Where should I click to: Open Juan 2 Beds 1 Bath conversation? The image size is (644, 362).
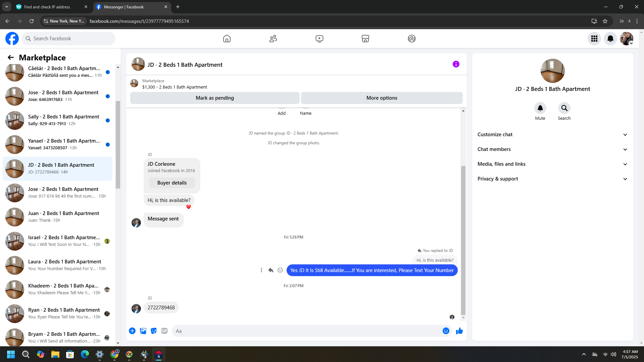[58, 217]
